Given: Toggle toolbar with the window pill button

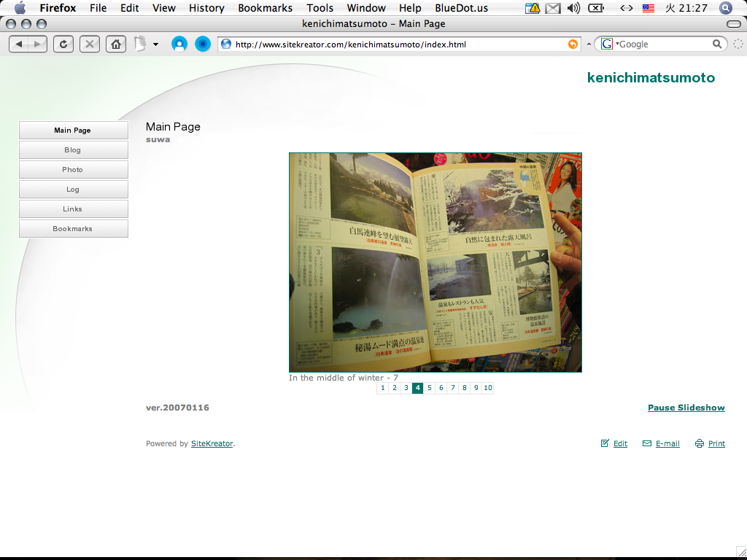Looking at the screenshot, I should pos(734,24).
